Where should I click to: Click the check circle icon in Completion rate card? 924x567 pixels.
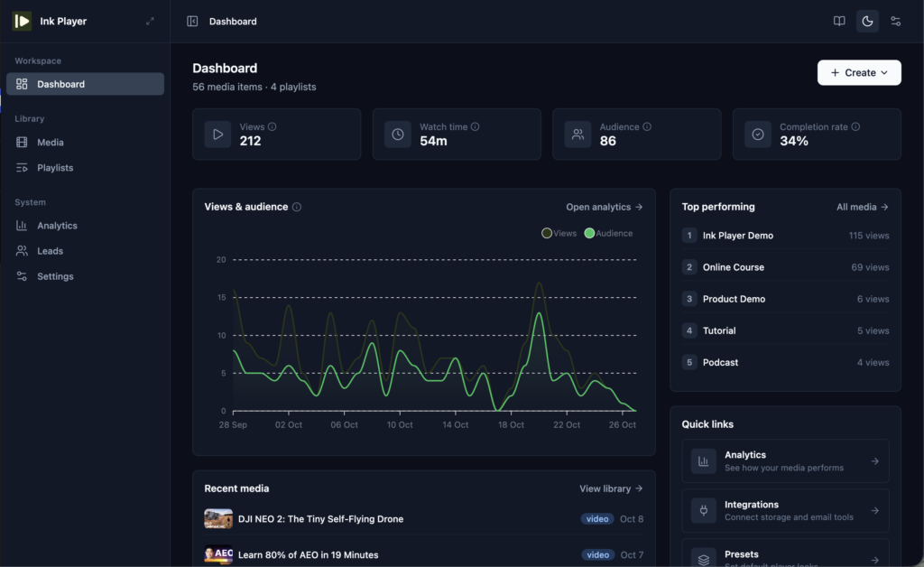pos(758,135)
